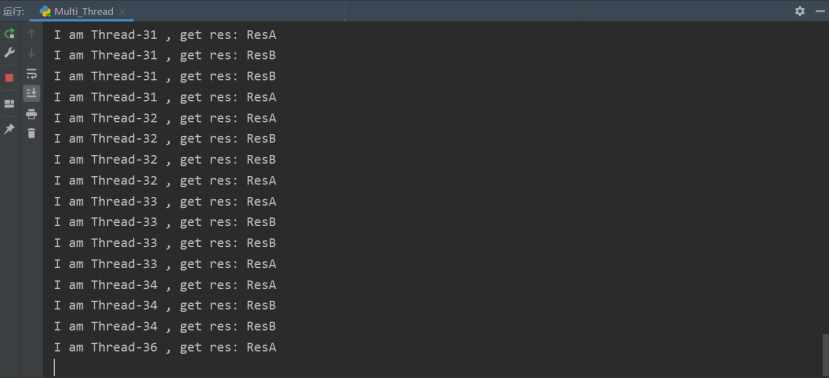Jump down the stack trace
Screen dimensions: 830x379
click(x=31, y=53)
